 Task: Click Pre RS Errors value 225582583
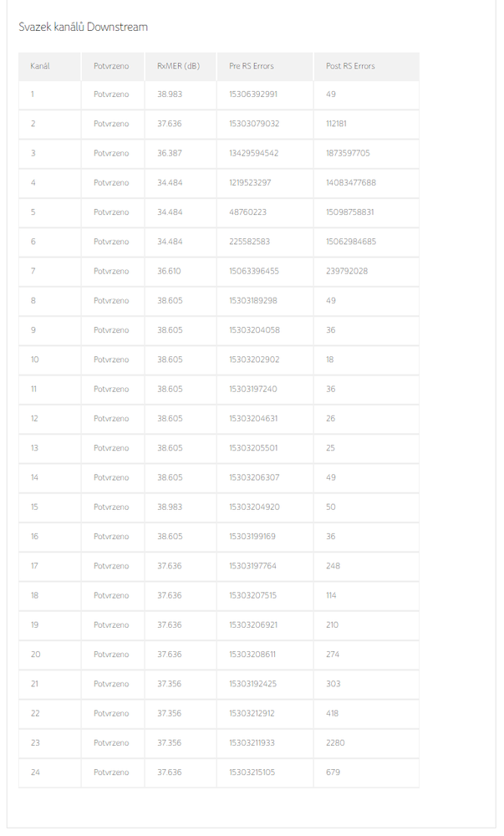[x=249, y=242]
